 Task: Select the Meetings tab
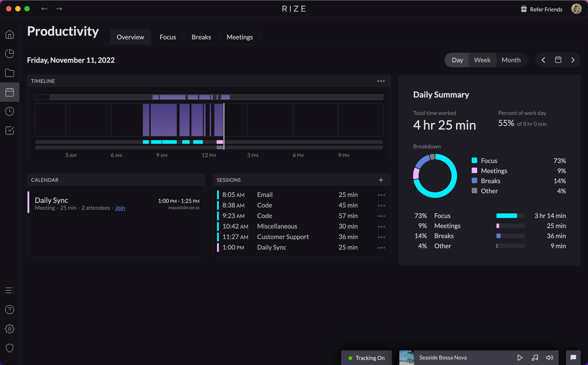[240, 37]
